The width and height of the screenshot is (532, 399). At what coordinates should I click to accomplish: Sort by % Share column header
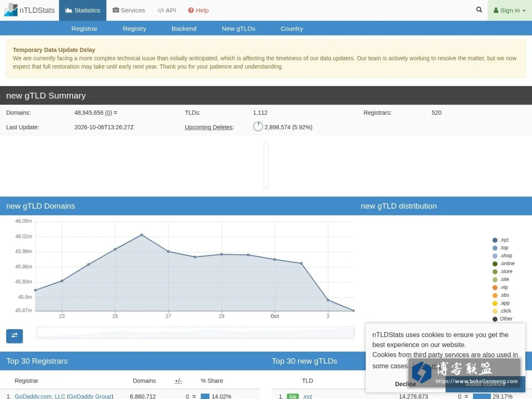pos(212,381)
